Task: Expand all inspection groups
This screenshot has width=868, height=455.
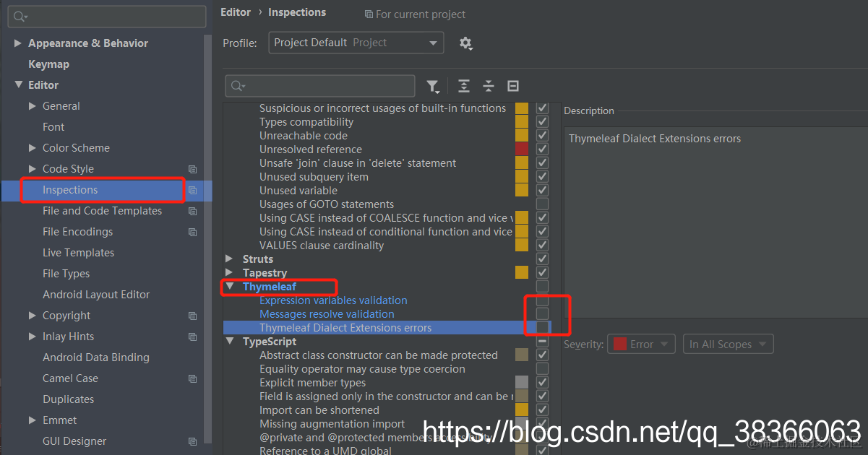Action: click(464, 87)
